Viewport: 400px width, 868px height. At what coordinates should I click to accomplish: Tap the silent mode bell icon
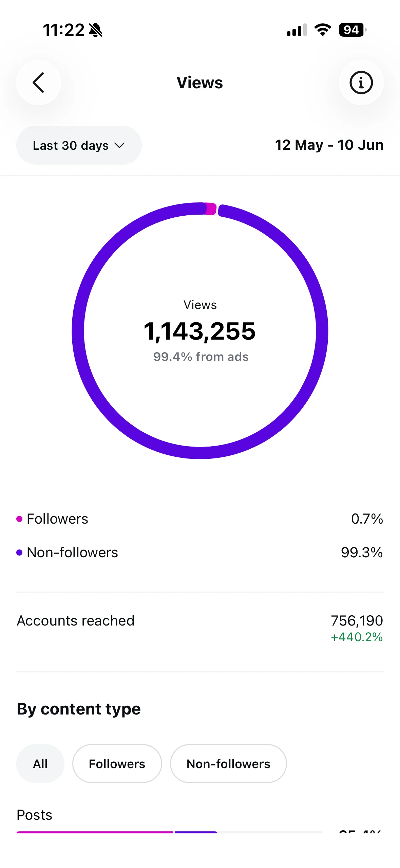pos(95,30)
